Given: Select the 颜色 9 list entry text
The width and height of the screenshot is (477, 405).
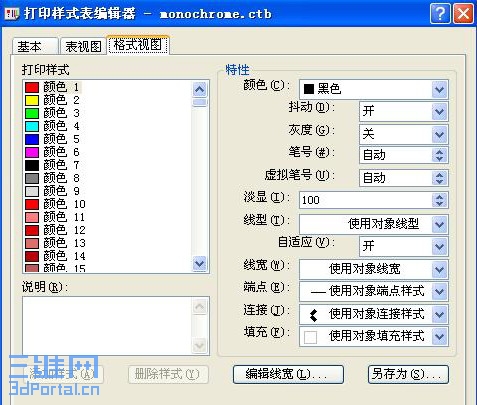Looking at the screenshot, I should [x=61, y=191].
